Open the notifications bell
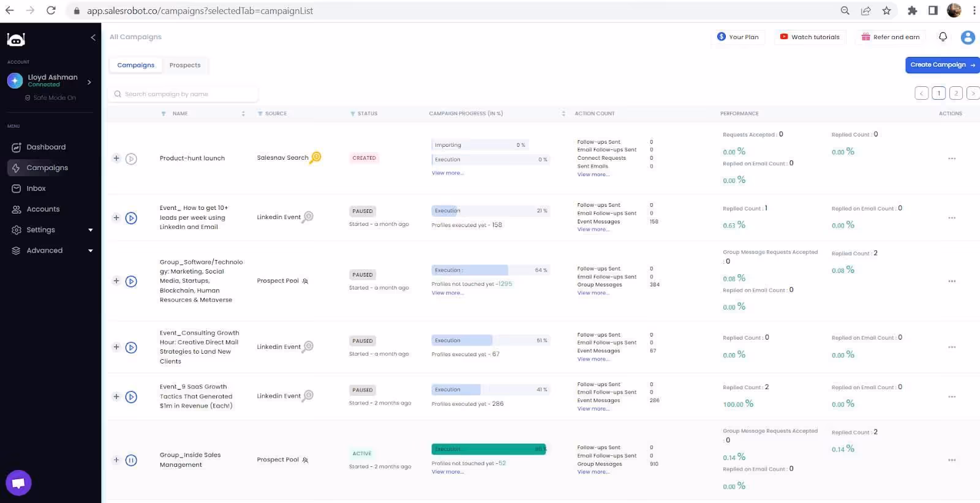The image size is (980, 503). (943, 37)
